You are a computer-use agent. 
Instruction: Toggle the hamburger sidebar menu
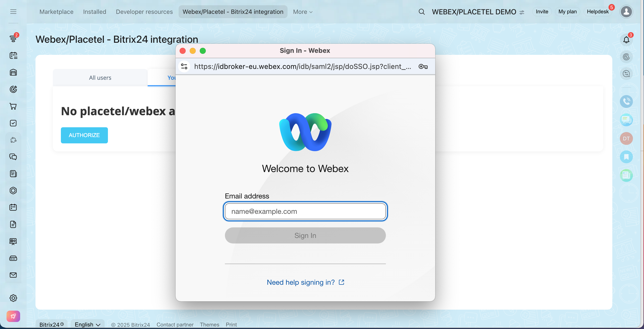click(13, 12)
